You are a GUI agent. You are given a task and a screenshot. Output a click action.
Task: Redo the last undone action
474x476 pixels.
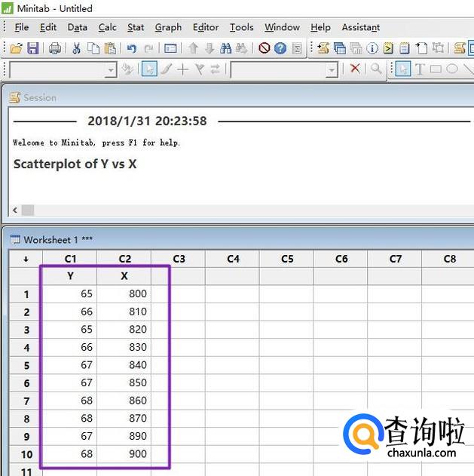click(x=148, y=48)
